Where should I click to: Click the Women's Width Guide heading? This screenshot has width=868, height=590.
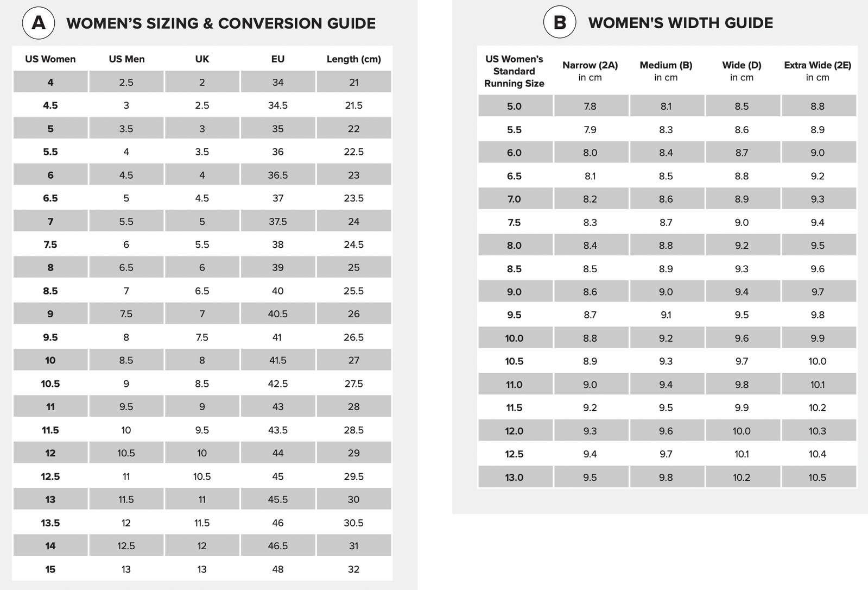coord(680,23)
